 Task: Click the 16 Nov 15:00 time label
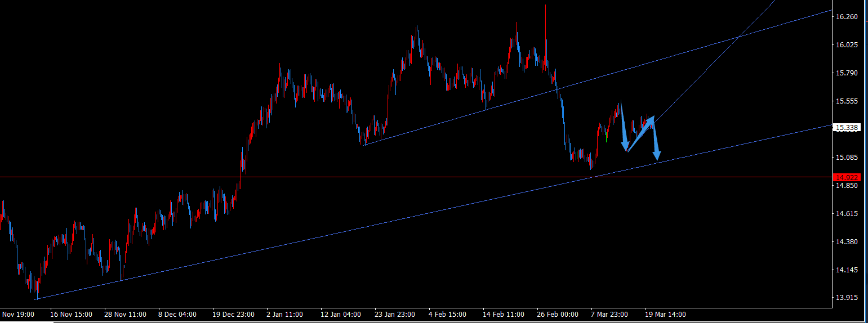[72, 315]
